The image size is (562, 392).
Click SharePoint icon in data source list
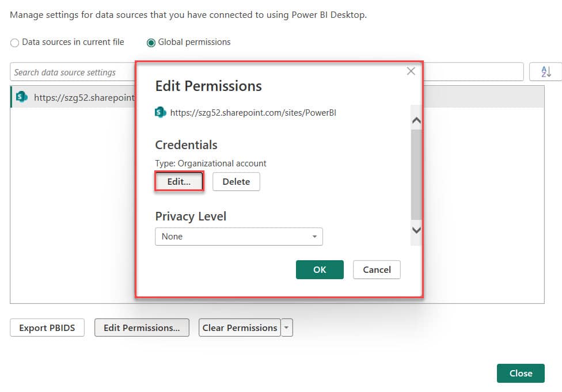(x=21, y=97)
